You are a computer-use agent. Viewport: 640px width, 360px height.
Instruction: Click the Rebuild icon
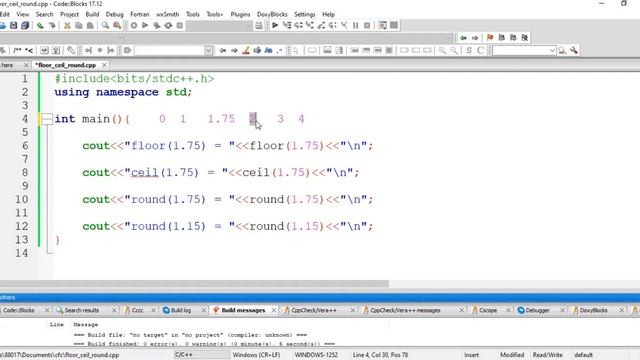[x=168, y=25]
